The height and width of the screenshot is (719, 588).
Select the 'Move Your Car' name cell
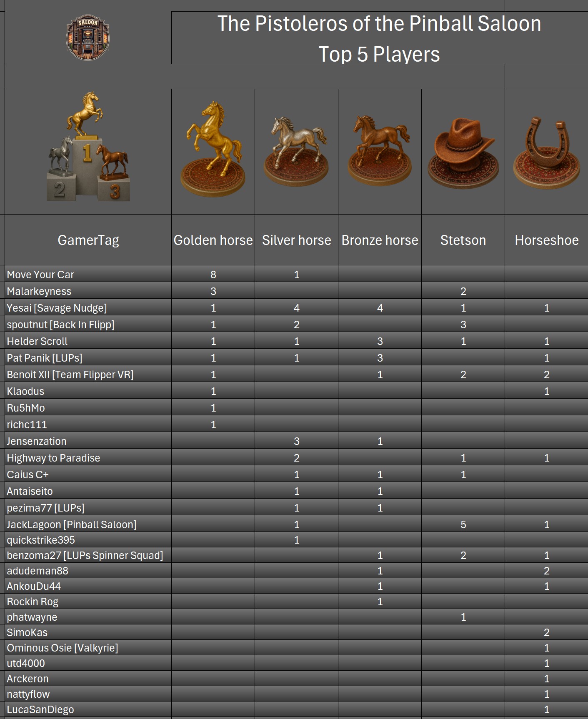(40, 275)
